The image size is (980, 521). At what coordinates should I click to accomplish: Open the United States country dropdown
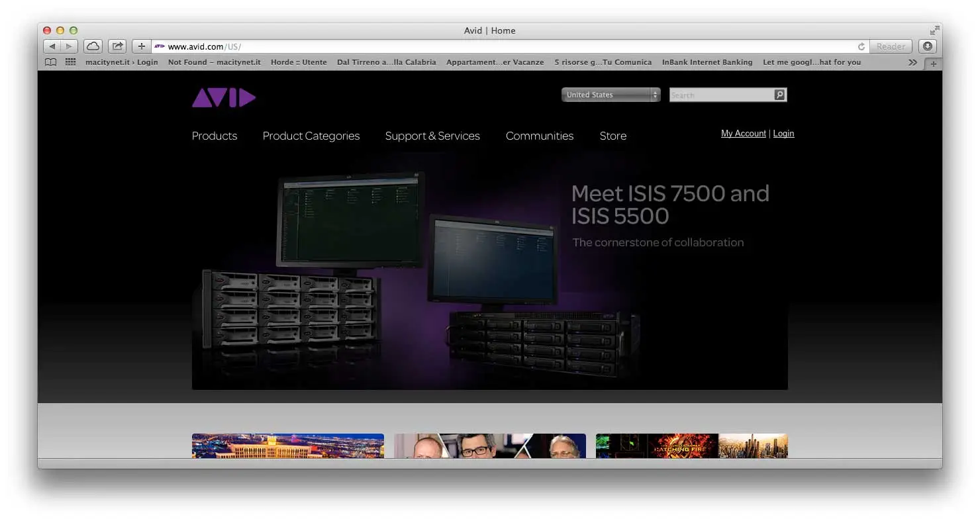[611, 95]
